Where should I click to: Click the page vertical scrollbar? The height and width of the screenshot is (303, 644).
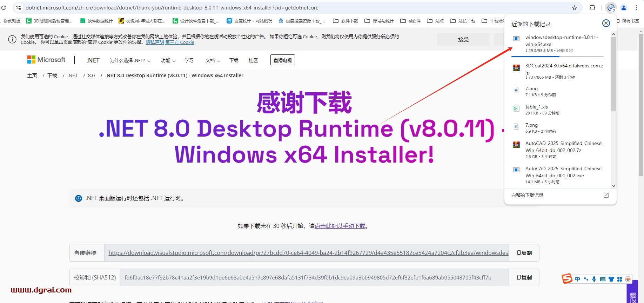coord(641,105)
